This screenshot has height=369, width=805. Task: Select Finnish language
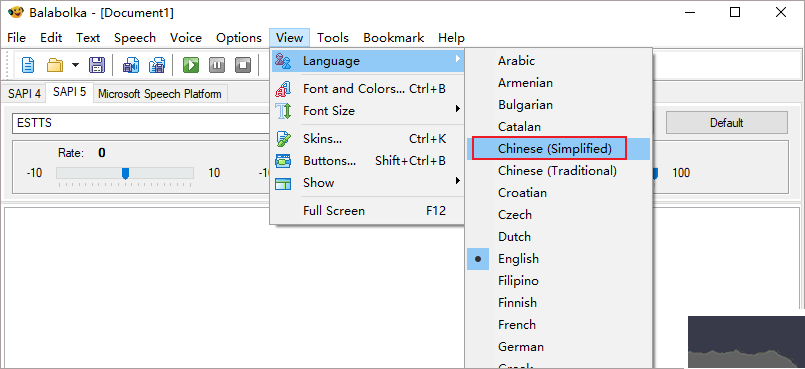point(559,303)
